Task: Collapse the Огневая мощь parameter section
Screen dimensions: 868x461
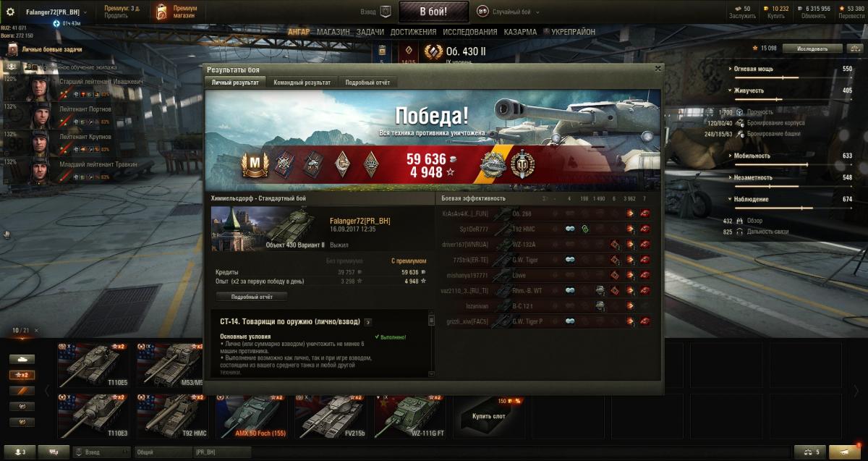Action: pyautogui.click(x=731, y=69)
